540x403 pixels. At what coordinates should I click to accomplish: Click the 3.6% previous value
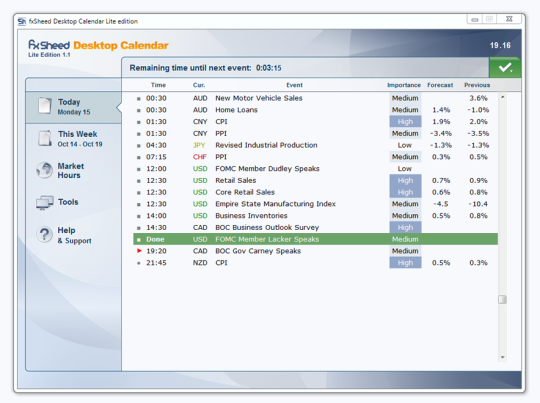click(479, 98)
